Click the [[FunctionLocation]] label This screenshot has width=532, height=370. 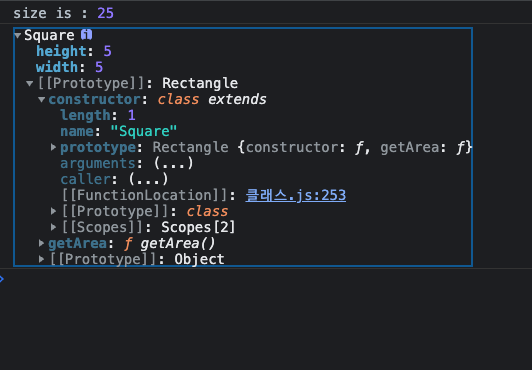coord(144,195)
